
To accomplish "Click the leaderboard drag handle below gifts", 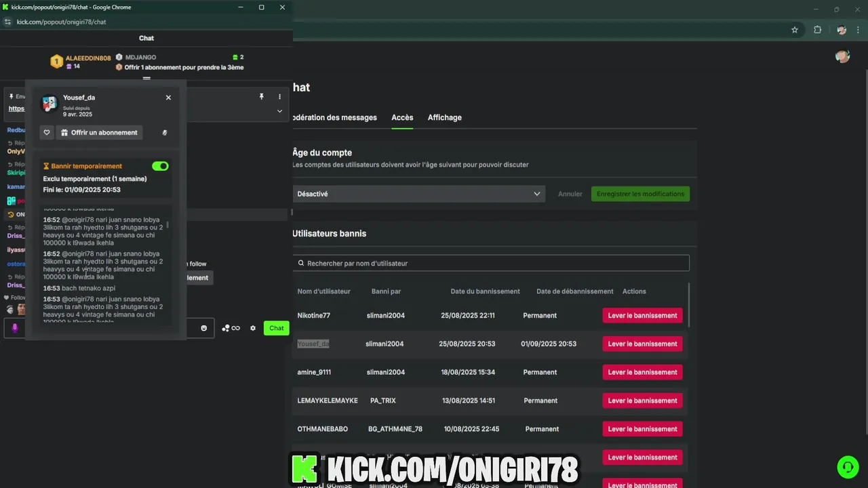I will [x=146, y=78].
